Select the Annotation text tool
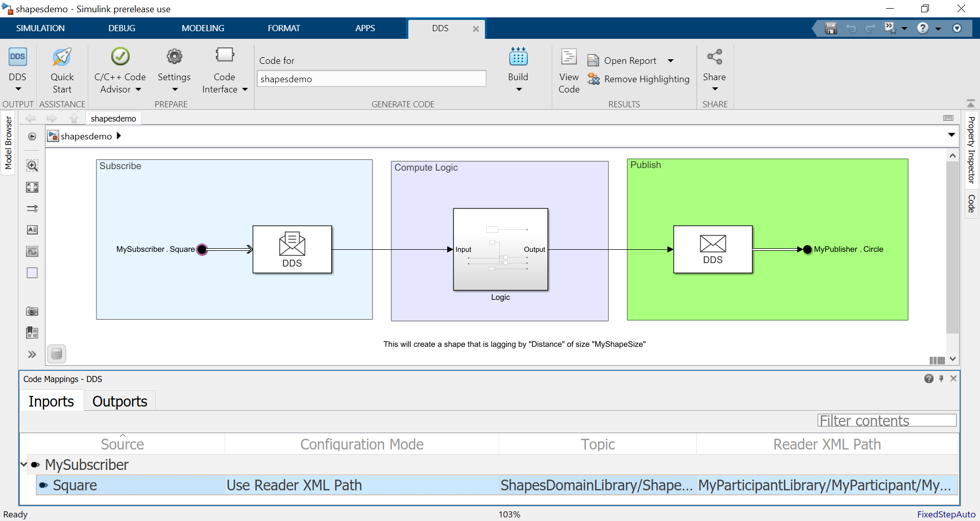The image size is (980, 521). pos(32,230)
